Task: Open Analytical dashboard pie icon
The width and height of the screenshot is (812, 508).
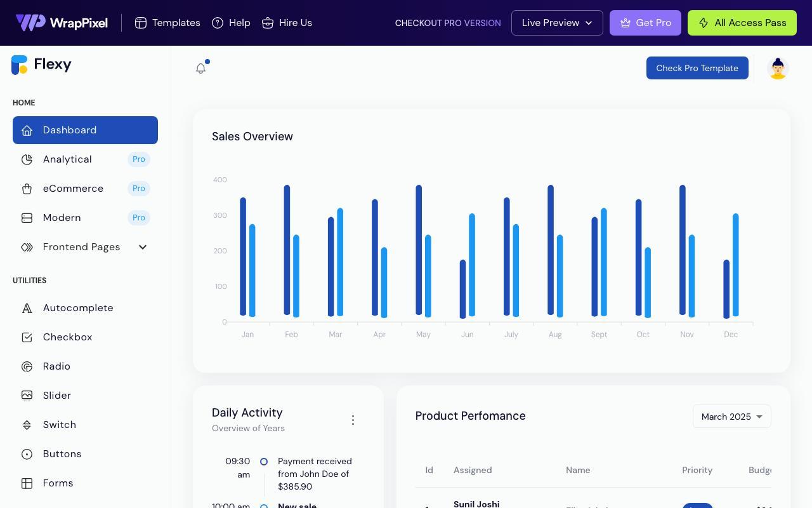Action: [27, 159]
